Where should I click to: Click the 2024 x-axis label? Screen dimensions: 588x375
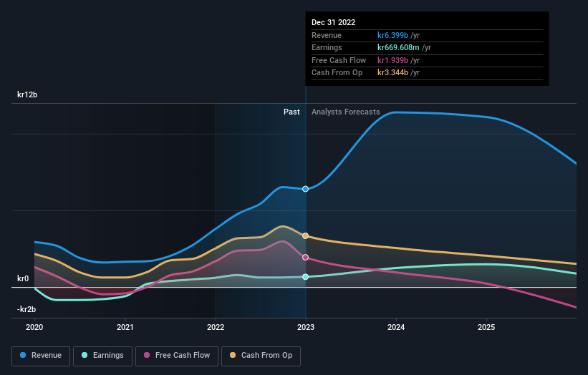click(x=396, y=328)
